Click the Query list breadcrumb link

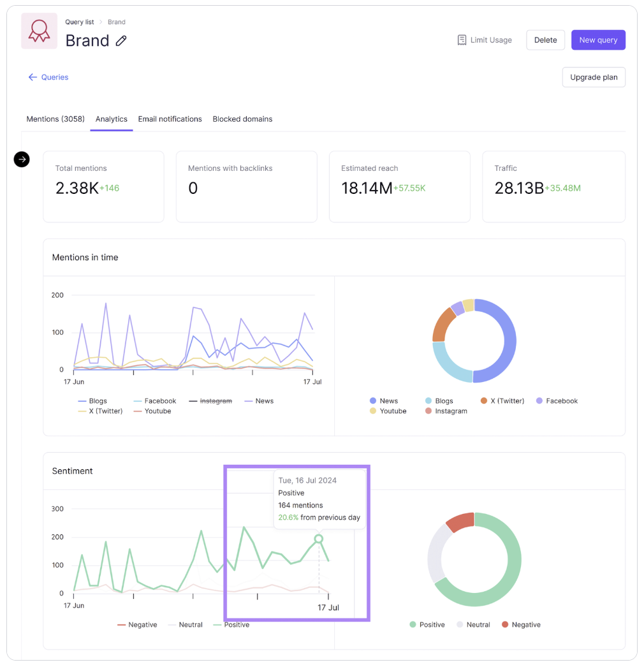pyautogui.click(x=80, y=22)
